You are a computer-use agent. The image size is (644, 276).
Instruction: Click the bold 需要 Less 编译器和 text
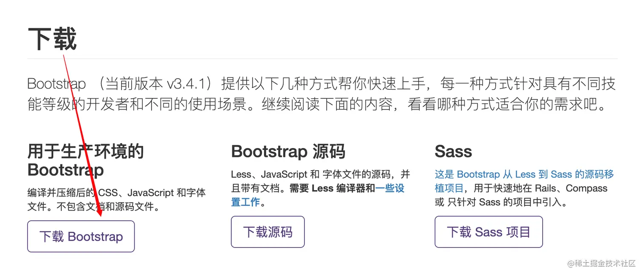(332, 188)
